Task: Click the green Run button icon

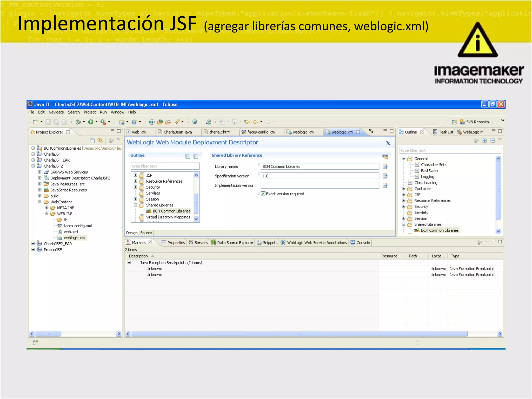Action: pos(91,122)
